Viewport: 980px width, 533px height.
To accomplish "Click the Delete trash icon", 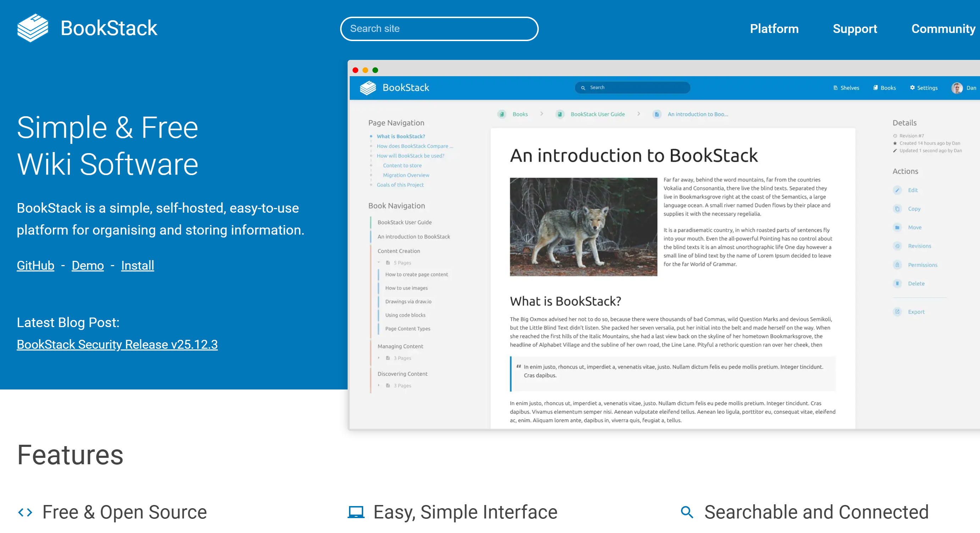I will (x=897, y=283).
